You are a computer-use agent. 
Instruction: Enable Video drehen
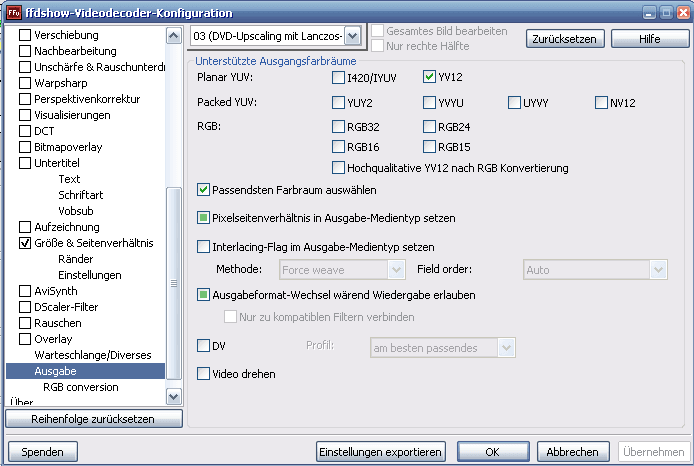203,374
